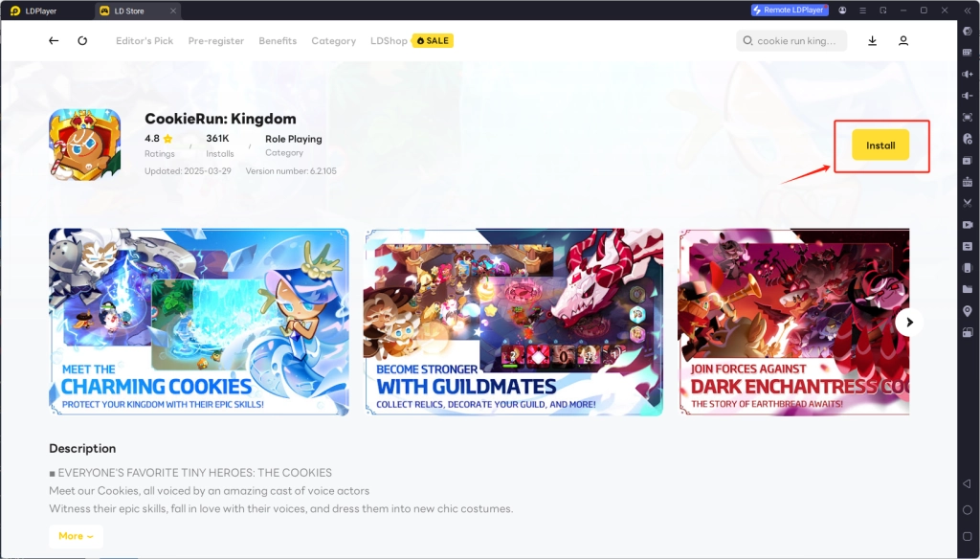This screenshot has height=559, width=980.
Task: Click the 4.8 rating star
Action: pos(167,139)
